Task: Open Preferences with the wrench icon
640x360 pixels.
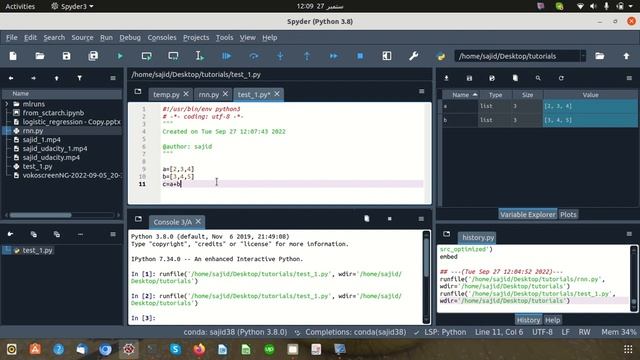Action: click(x=413, y=56)
